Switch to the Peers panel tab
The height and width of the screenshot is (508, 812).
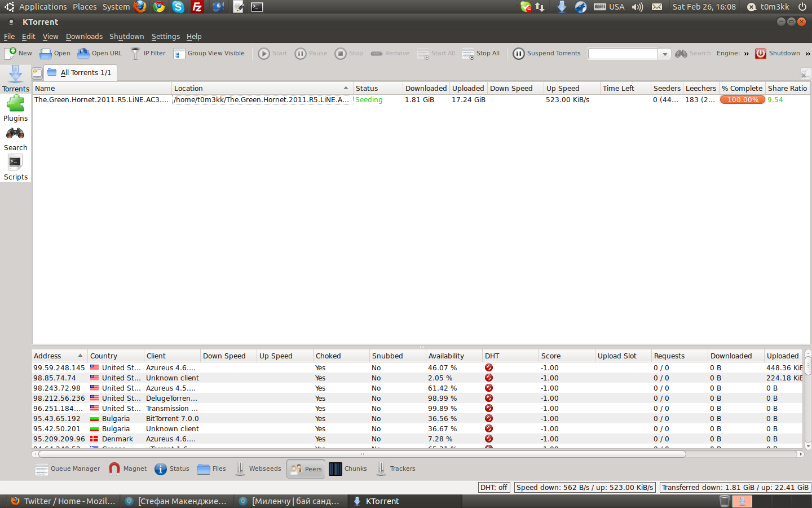(x=306, y=469)
